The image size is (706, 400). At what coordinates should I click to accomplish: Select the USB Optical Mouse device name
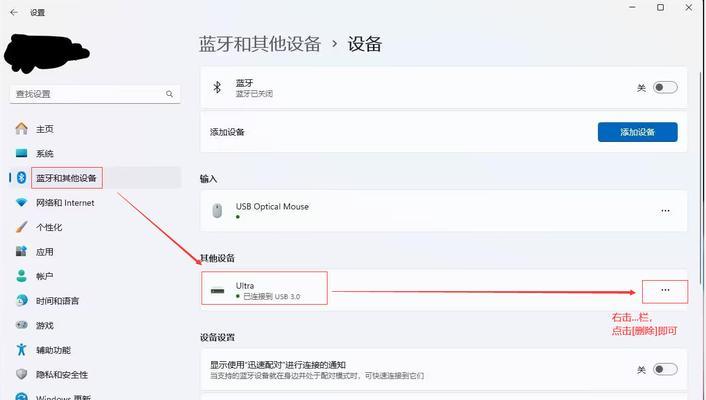[x=272, y=206]
